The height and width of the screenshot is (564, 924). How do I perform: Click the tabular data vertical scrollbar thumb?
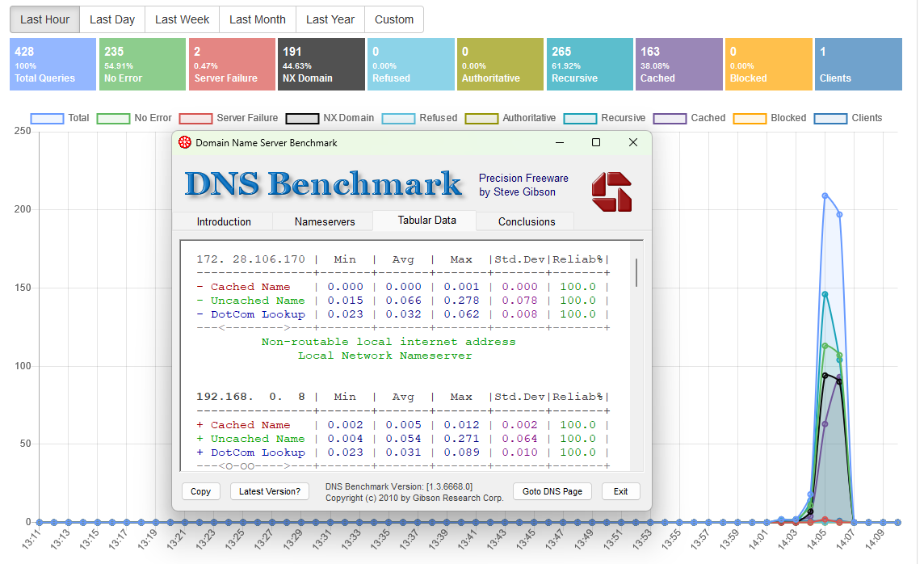[636, 272]
